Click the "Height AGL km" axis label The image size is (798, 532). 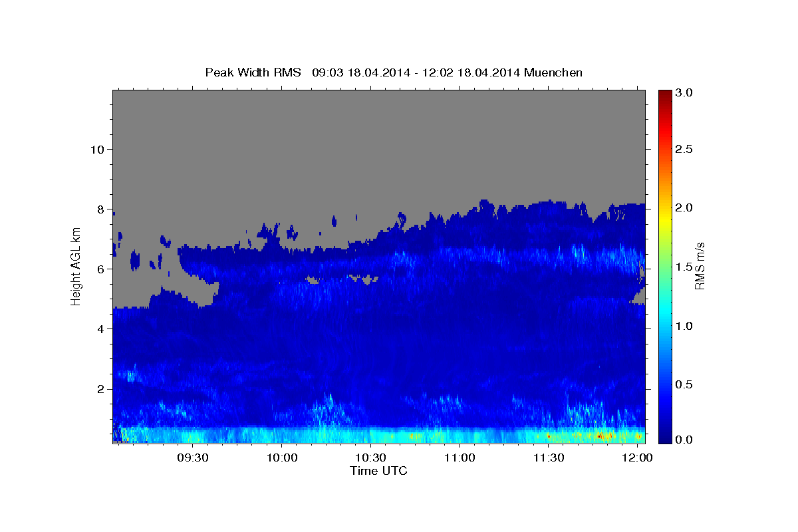tap(76, 265)
